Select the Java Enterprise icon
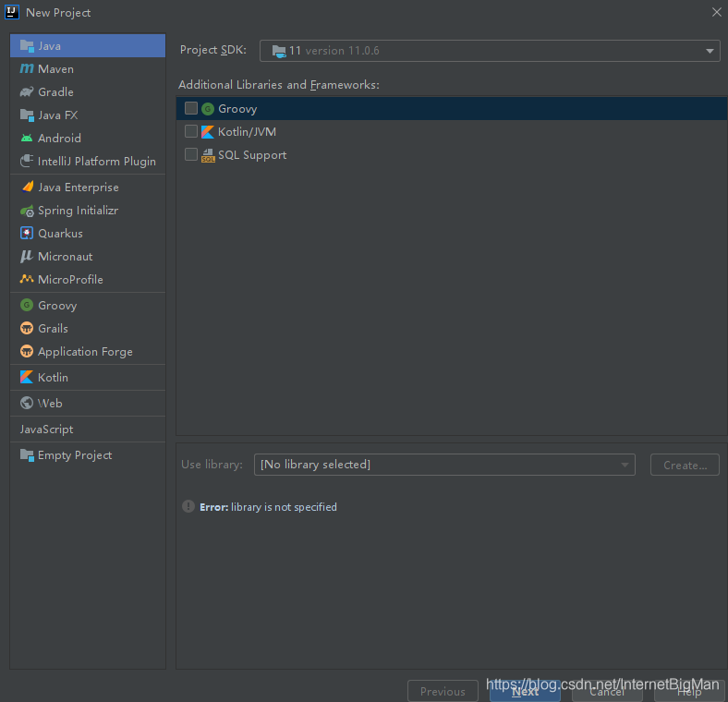The image size is (728, 702). click(28, 187)
